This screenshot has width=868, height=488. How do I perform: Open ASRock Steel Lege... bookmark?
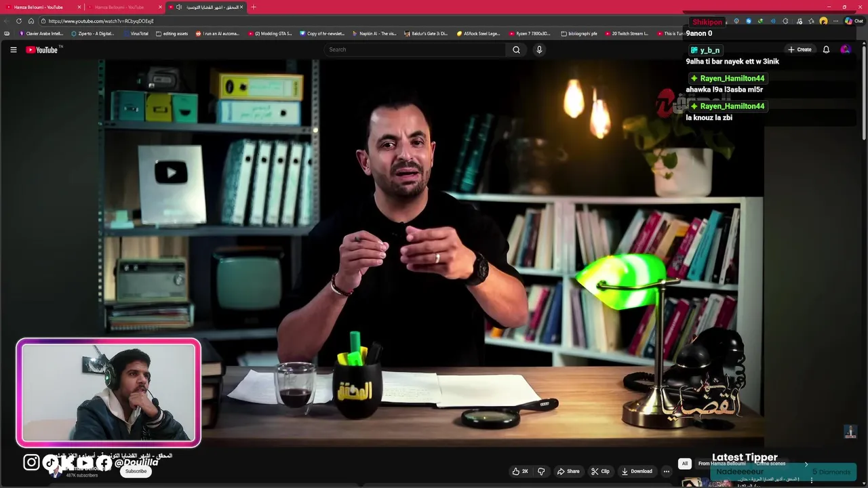point(479,33)
